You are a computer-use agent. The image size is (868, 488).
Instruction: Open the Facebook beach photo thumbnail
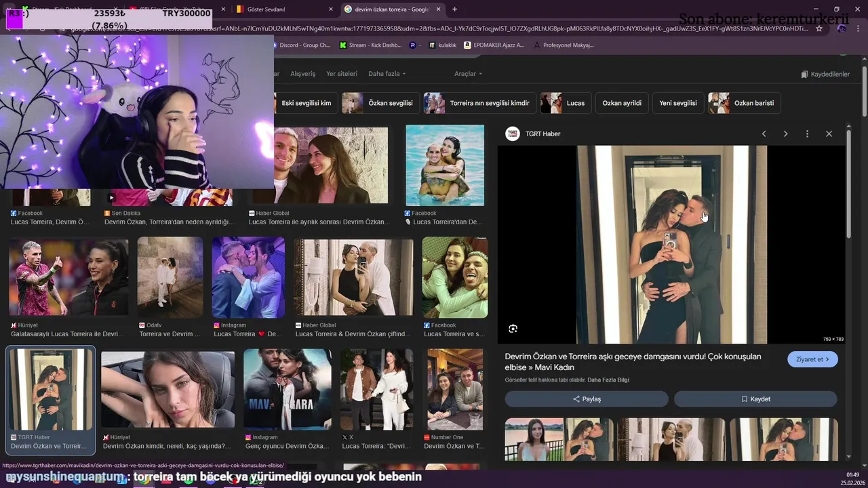[x=445, y=165]
